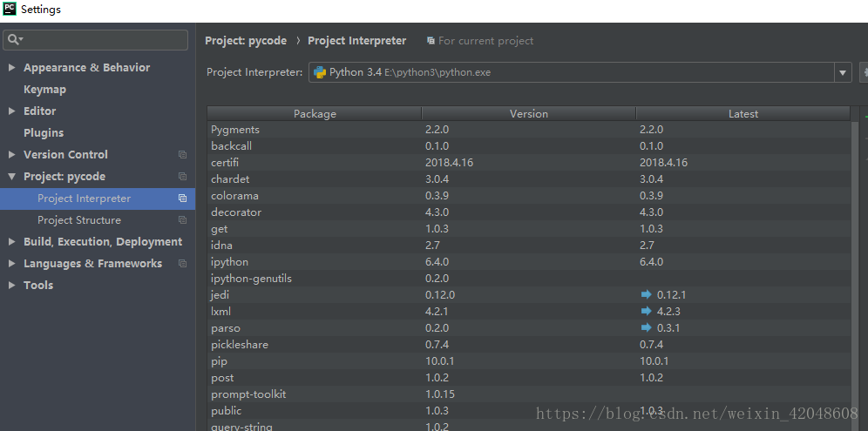Screen dimensions: 868x431
Task: Select the post package row
Action: pyautogui.click(x=529, y=378)
